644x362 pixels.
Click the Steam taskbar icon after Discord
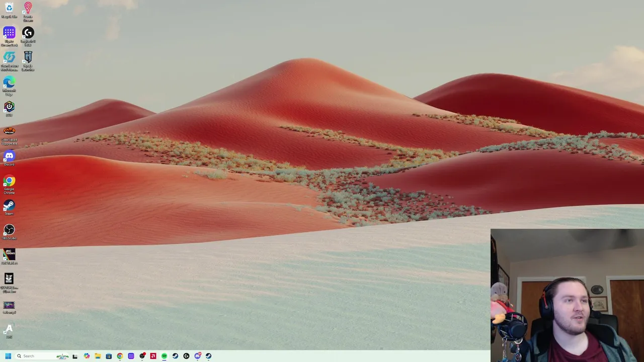[208, 356]
